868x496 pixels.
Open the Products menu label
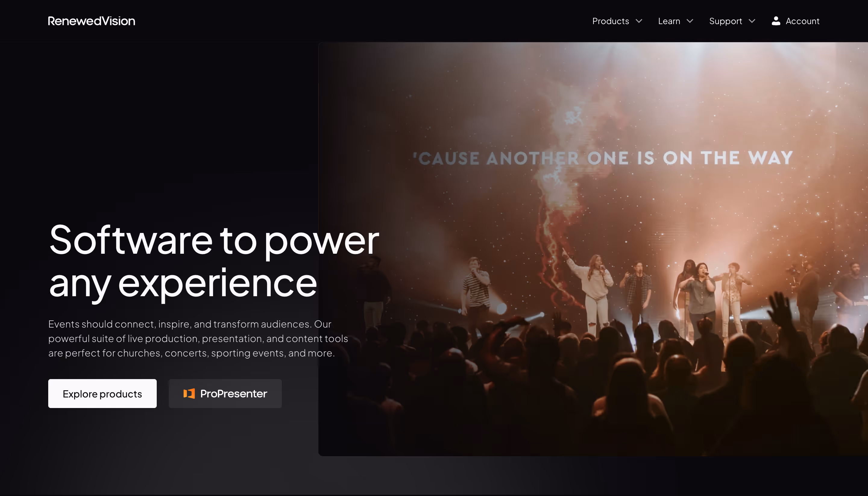(x=610, y=21)
